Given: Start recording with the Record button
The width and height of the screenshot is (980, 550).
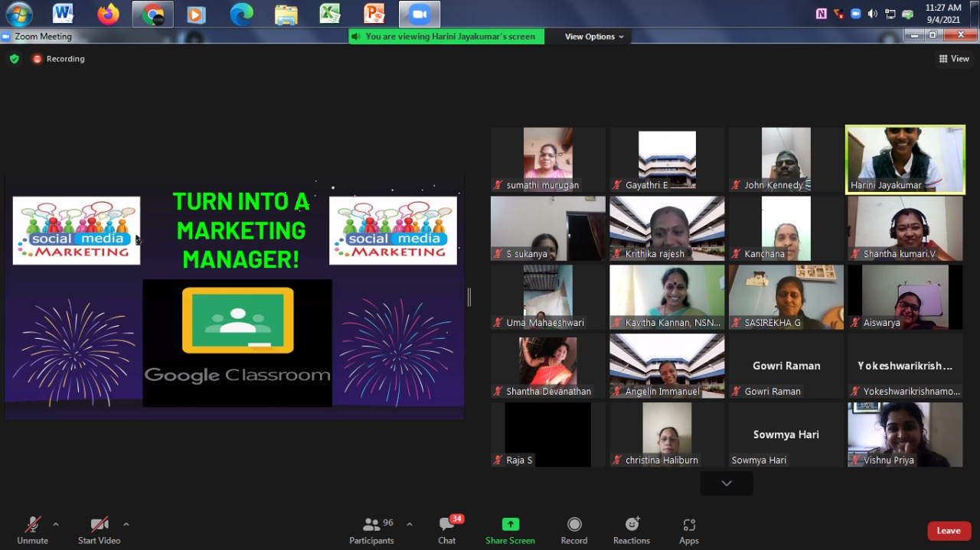Looking at the screenshot, I should tap(573, 529).
